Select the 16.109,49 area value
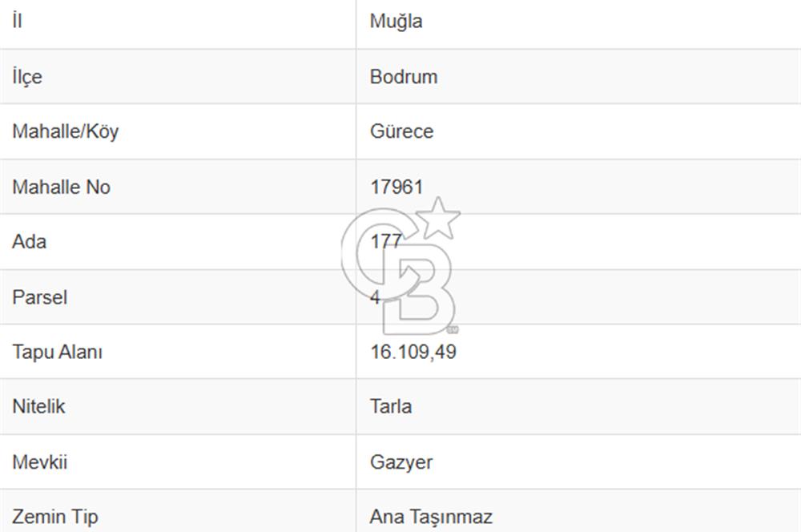801x532 pixels. pyautogui.click(x=413, y=352)
